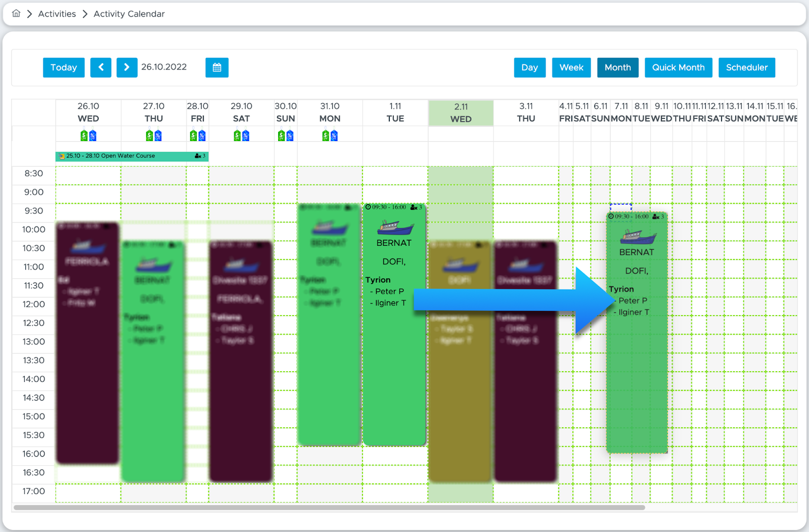
Task: Click the course icon on the Open Water Course bar
Action: click(x=62, y=156)
